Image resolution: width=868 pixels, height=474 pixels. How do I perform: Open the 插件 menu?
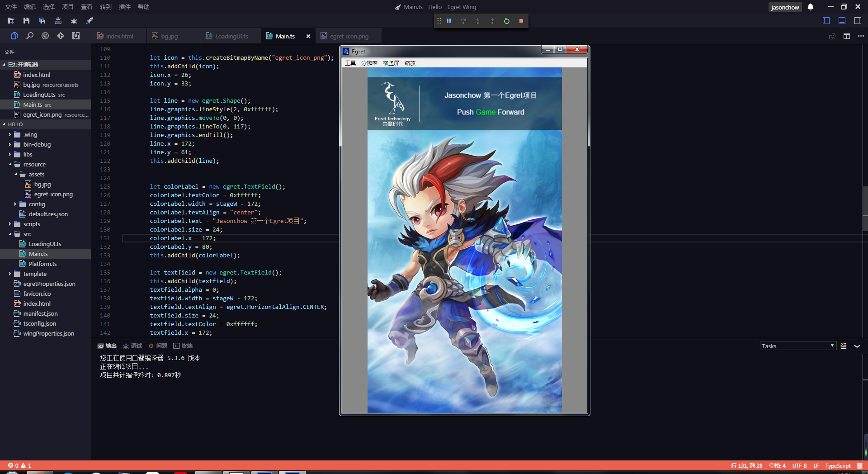tap(125, 7)
